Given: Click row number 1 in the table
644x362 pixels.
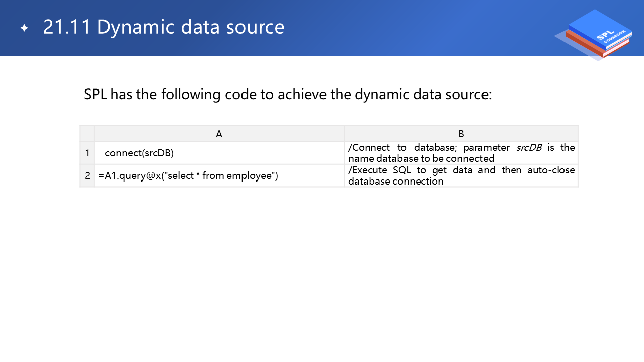Looking at the screenshot, I should pos(87,153).
